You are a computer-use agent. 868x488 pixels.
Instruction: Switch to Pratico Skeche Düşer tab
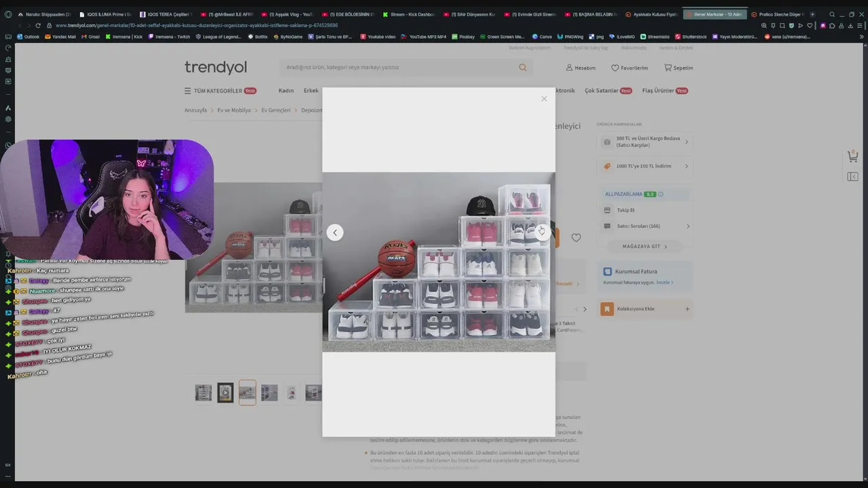click(x=778, y=14)
